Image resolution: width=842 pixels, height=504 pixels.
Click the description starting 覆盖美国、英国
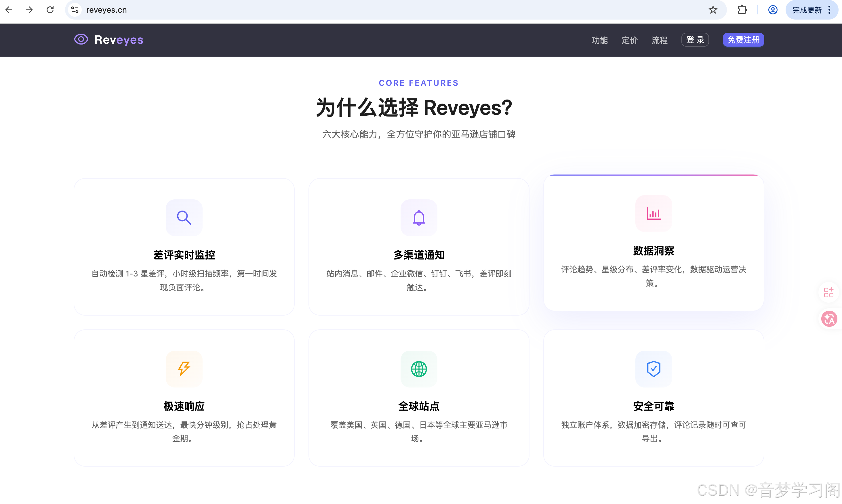pos(419,431)
